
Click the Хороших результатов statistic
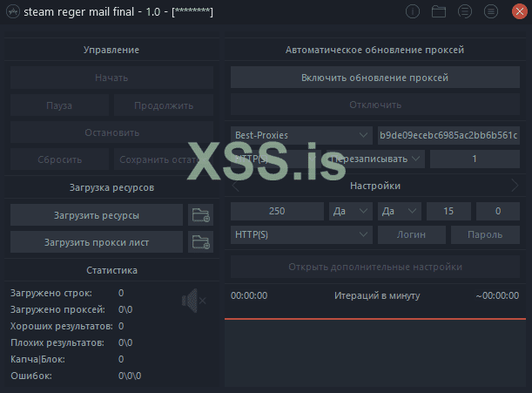click(67, 326)
